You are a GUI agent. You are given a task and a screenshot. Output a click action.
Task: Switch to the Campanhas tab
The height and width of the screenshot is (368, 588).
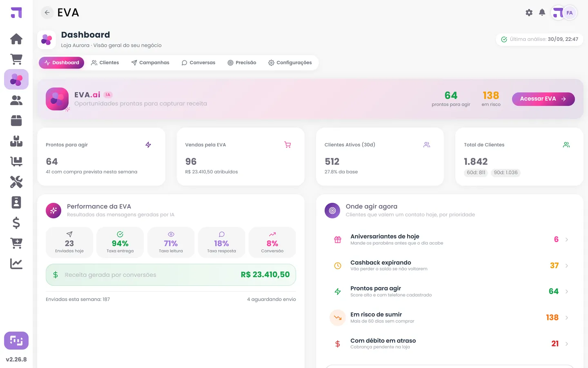tap(150, 63)
